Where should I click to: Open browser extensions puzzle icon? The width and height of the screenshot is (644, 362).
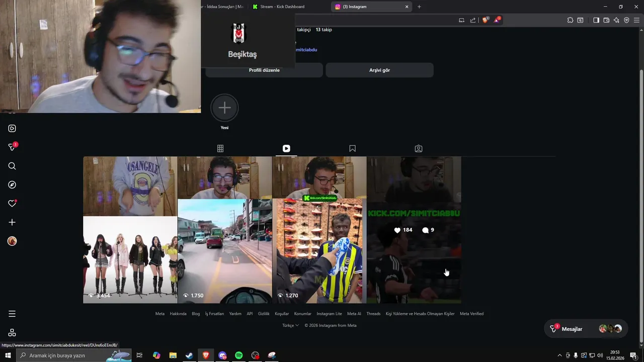(570, 20)
